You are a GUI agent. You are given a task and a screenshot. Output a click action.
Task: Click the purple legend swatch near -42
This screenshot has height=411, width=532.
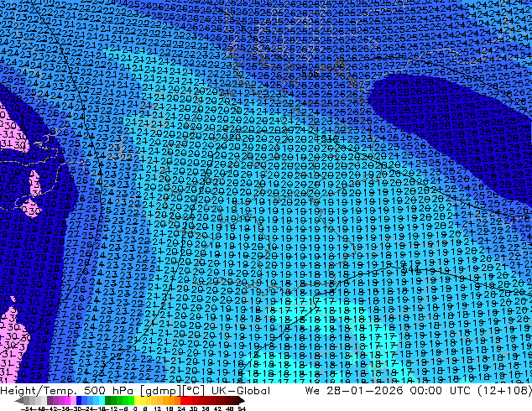55,401
